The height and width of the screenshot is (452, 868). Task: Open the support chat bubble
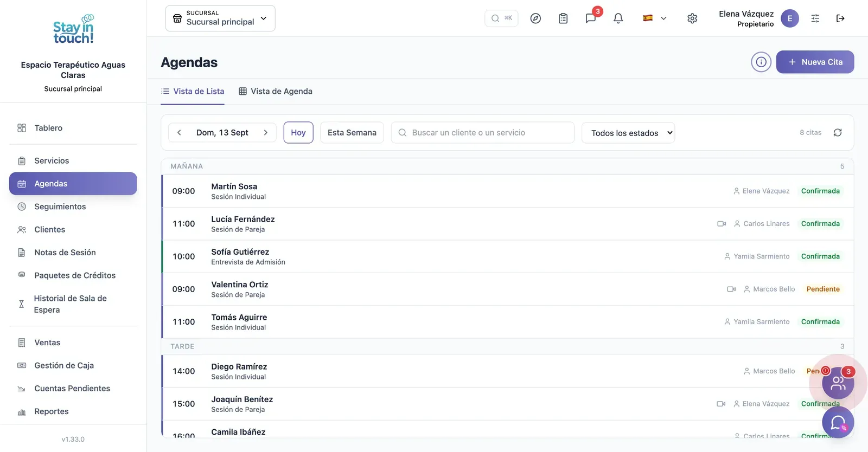(838, 422)
